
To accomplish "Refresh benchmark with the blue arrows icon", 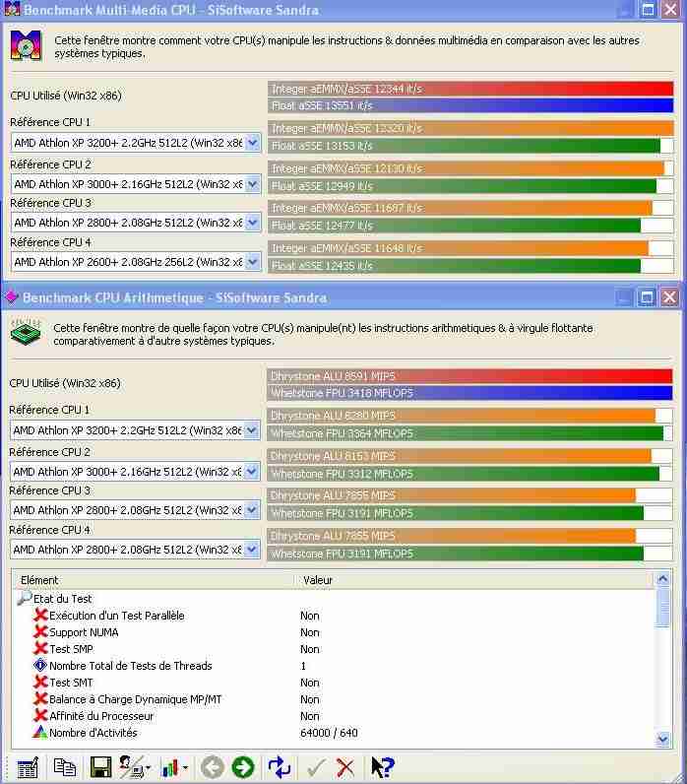I will pyautogui.click(x=280, y=767).
